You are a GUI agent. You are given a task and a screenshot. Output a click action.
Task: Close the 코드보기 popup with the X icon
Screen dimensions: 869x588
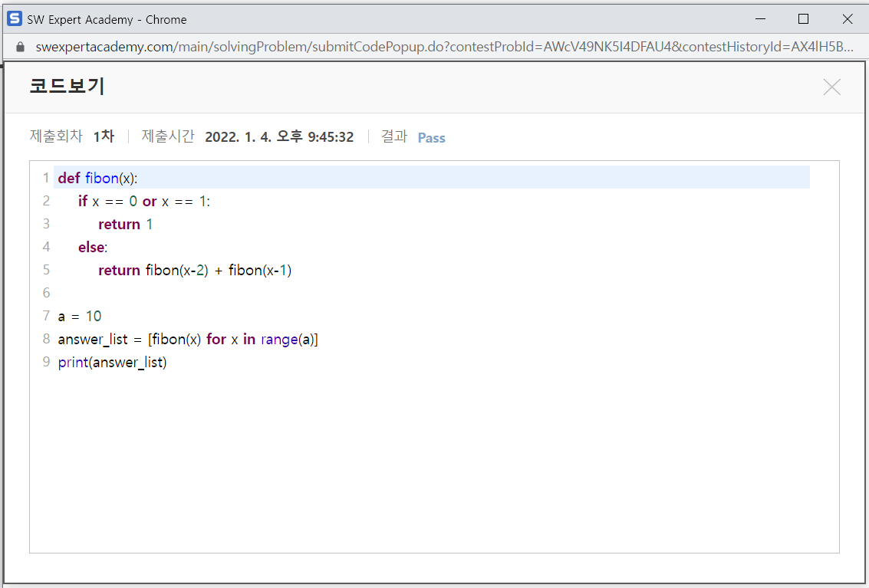coord(831,87)
